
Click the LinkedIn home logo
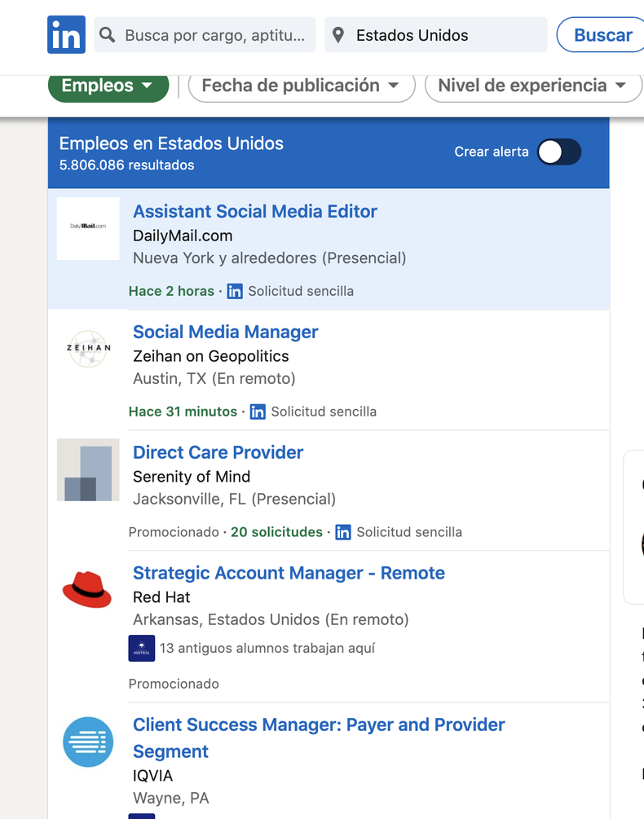(x=66, y=34)
